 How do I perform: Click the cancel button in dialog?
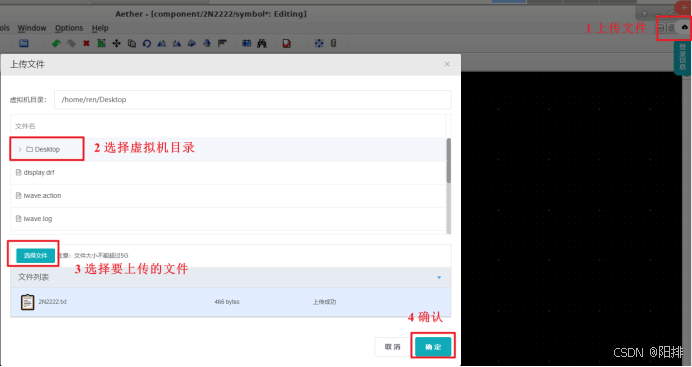(x=392, y=347)
